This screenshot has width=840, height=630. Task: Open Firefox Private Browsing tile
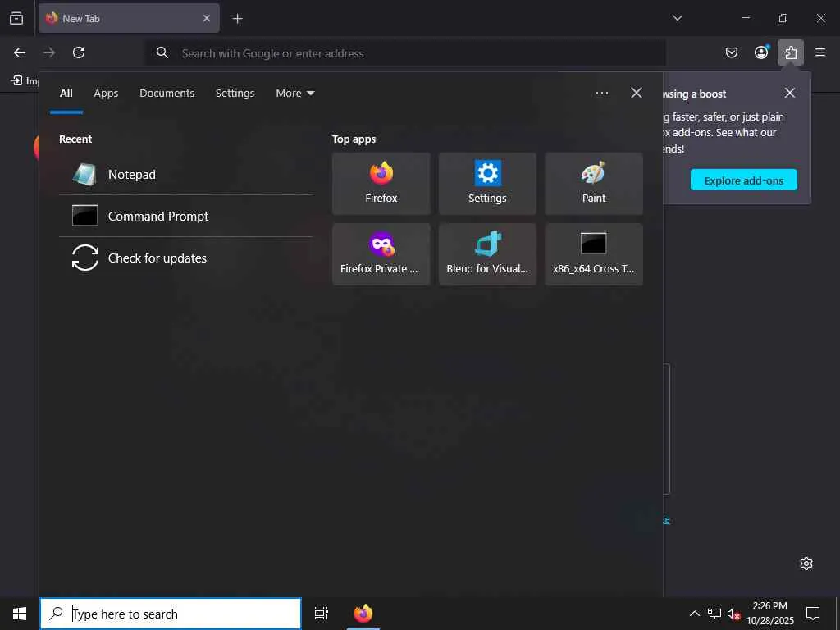coord(381,254)
